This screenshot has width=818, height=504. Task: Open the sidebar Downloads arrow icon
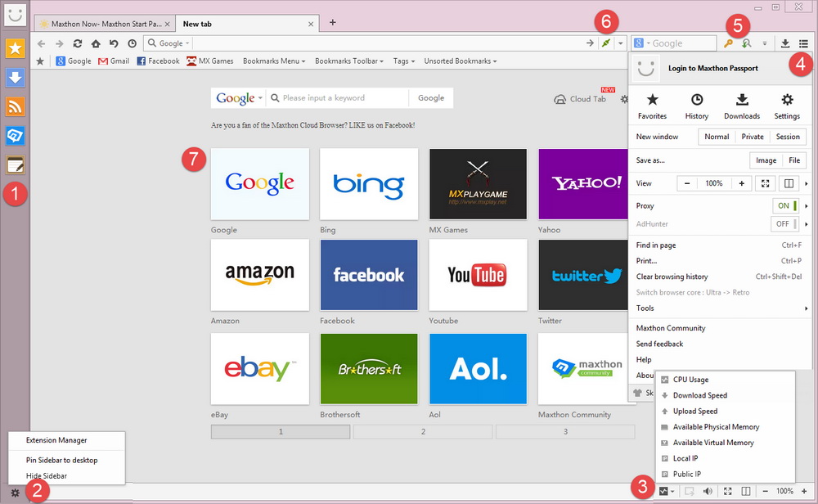(x=15, y=78)
